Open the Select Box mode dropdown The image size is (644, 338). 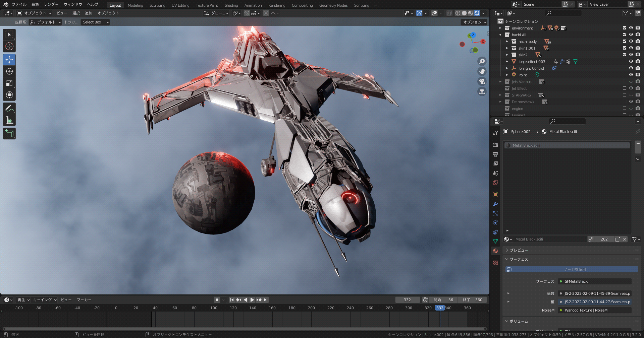coord(95,22)
